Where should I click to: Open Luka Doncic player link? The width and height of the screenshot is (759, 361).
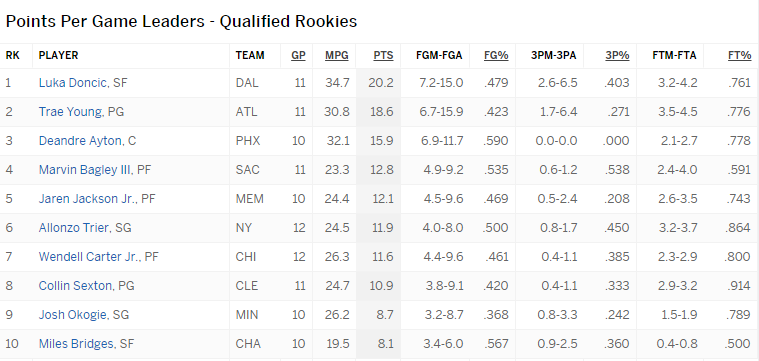(73, 83)
